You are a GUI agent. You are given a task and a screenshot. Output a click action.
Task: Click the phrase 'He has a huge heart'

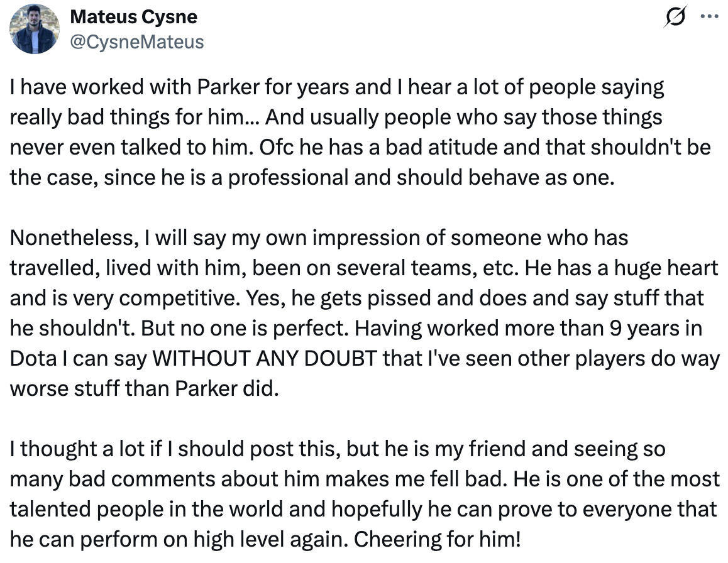click(x=621, y=268)
